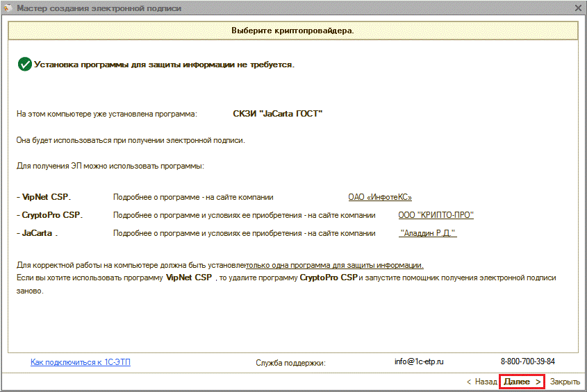Screen dimensions: 587x392
Task: Select the info@1c-etp.ru support email text
Action: [x=419, y=361]
